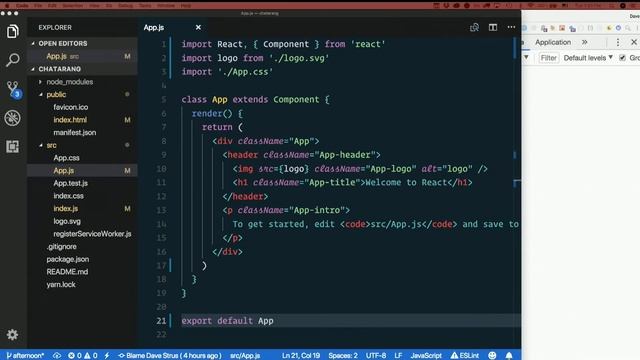Open favicon.ico in the explorer

[x=71, y=107]
